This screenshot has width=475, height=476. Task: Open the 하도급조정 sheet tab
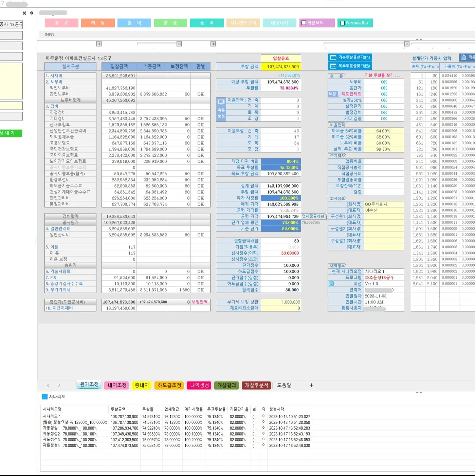pyautogui.click(x=169, y=385)
